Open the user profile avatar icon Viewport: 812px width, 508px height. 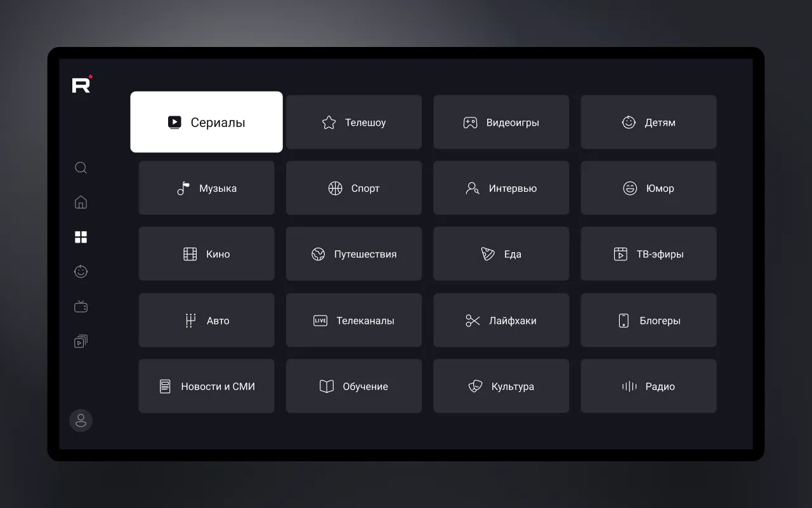point(81,420)
